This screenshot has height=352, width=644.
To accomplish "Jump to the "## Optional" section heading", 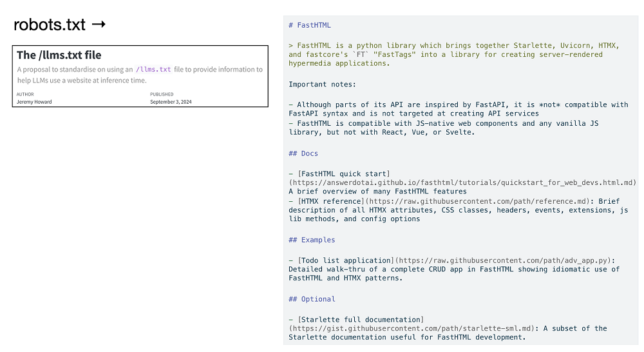I will (312, 299).
